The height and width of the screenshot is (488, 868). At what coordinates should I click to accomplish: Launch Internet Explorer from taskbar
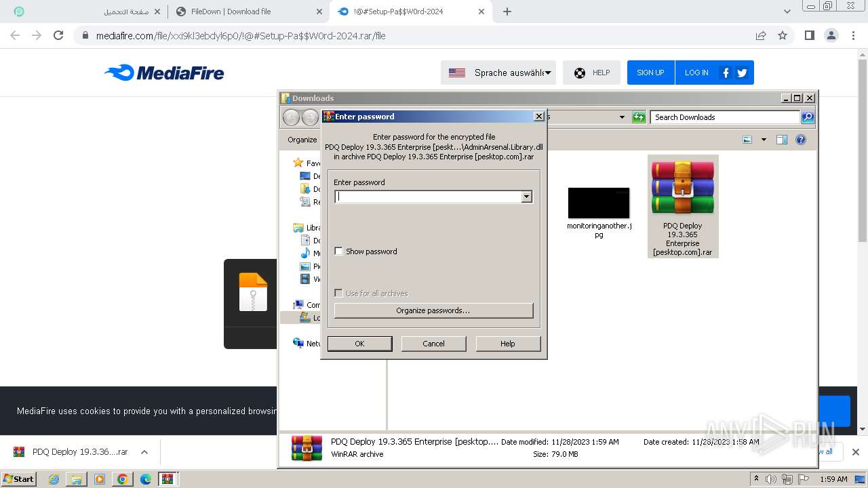click(x=54, y=479)
